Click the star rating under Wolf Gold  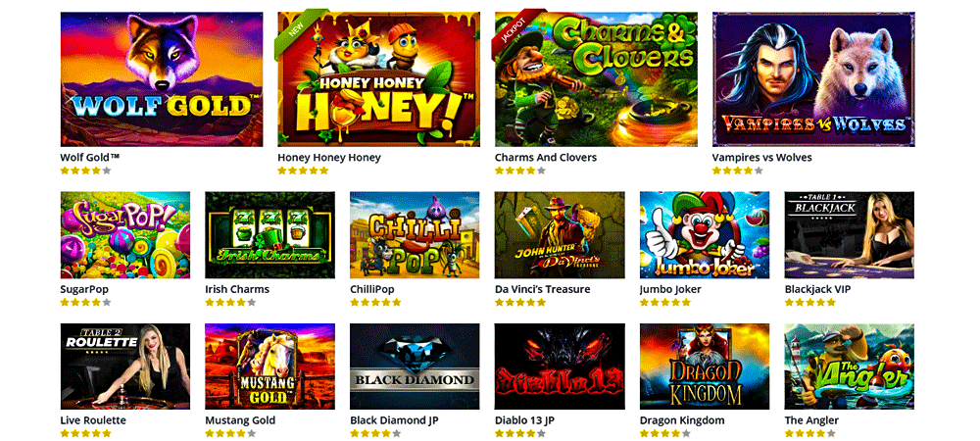click(85, 171)
